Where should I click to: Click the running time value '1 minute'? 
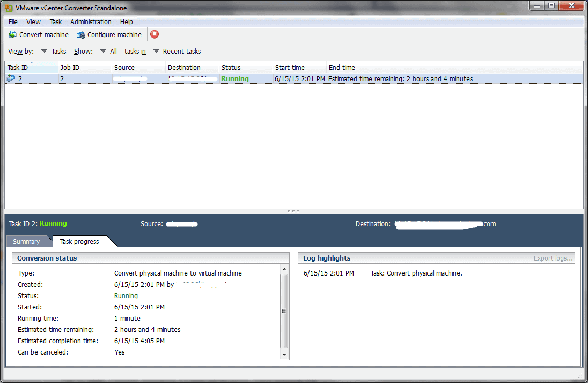point(128,318)
